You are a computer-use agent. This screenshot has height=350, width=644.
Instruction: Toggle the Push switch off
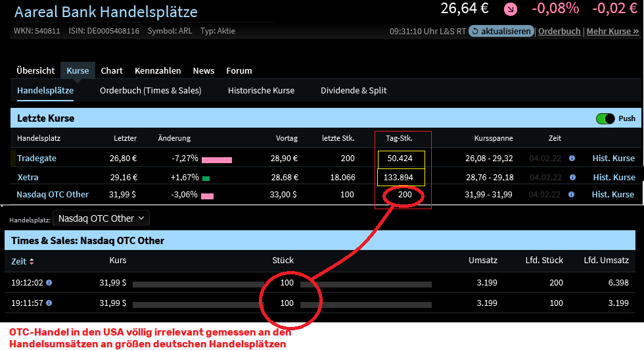click(605, 118)
